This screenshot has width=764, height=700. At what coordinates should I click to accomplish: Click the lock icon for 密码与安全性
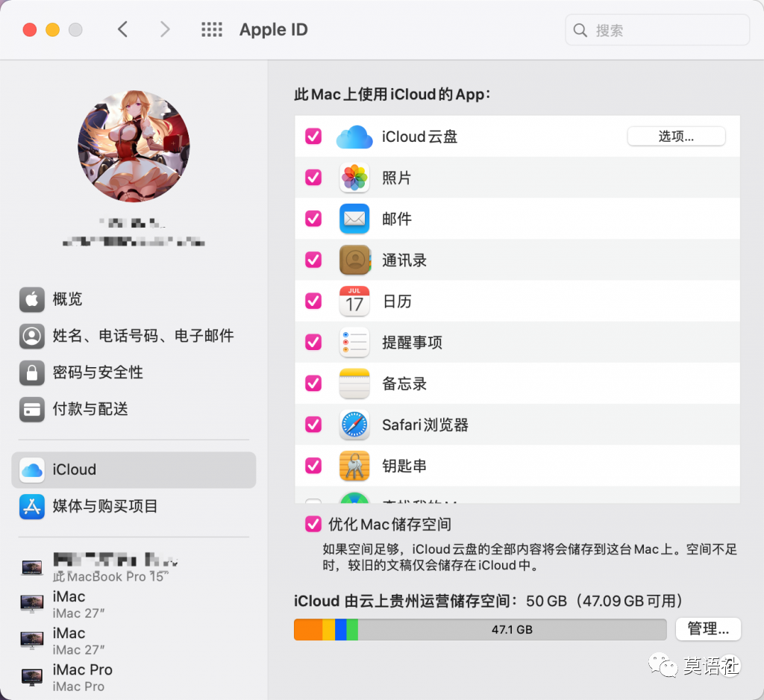[31, 372]
